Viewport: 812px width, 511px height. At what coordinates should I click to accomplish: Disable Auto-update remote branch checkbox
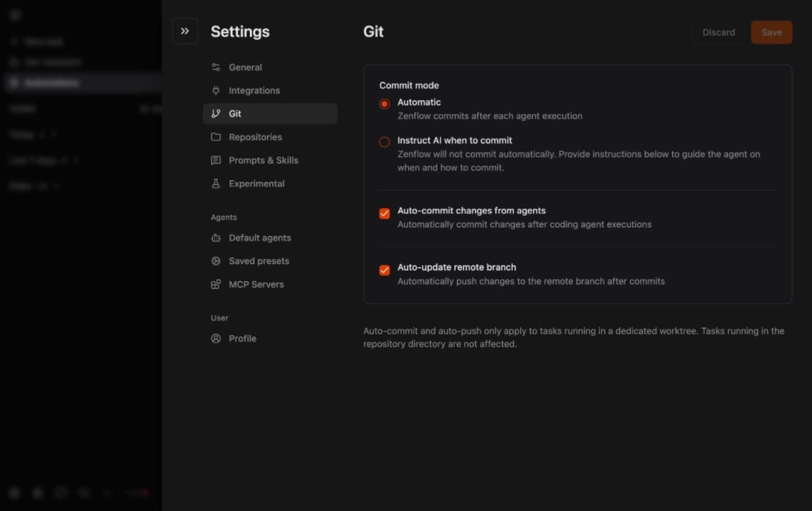[384, 270]
